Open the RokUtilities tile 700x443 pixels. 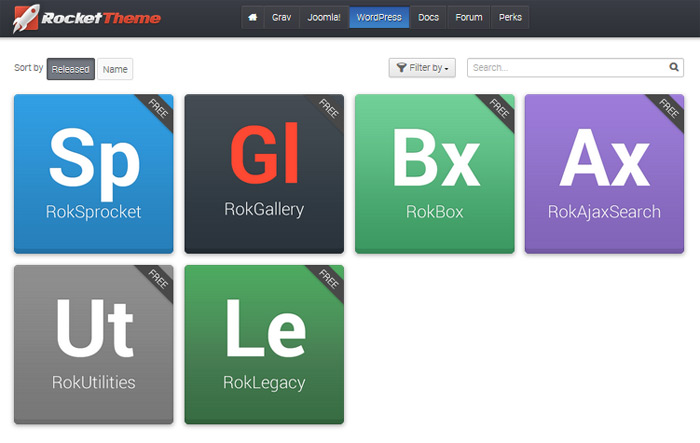click(x=94, y=344)
